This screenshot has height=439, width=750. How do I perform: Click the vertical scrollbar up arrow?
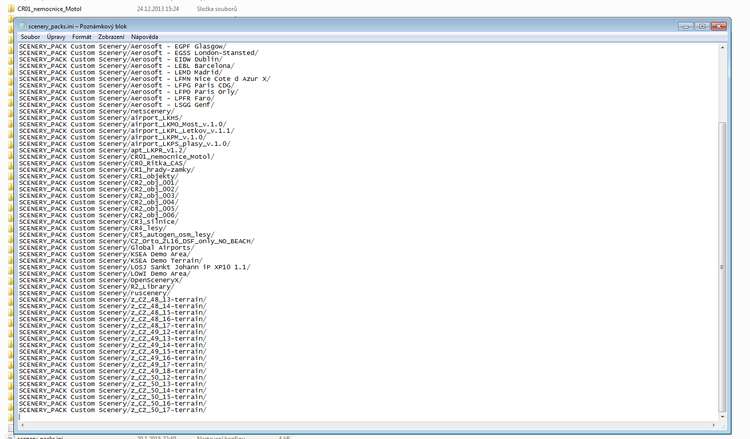pos(722,47)
